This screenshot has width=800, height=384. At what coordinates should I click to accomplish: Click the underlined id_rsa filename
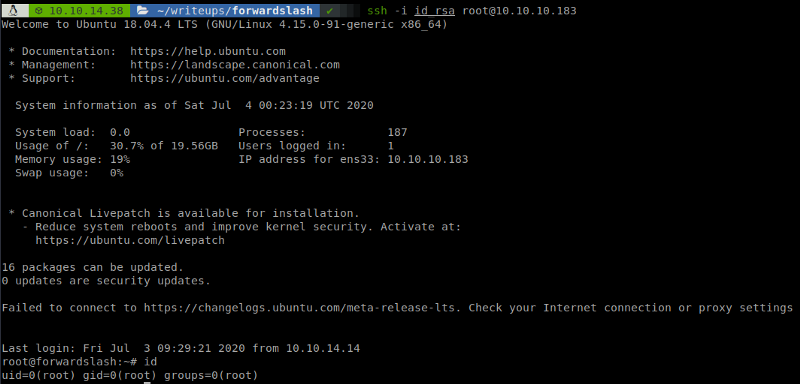click(x=434, y=10)
